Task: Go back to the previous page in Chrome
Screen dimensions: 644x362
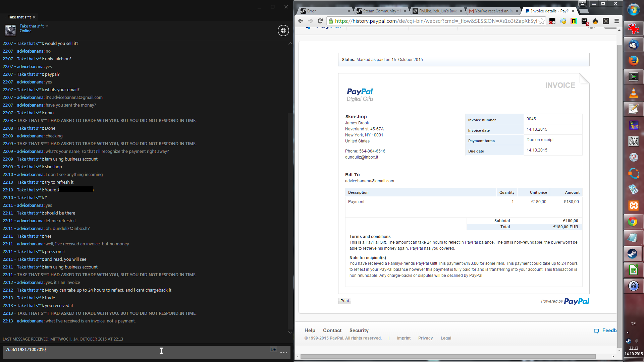Action: 301,21
